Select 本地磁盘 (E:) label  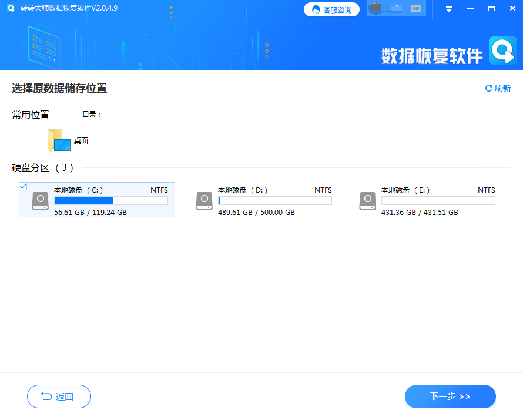click(x=405, y=190)
